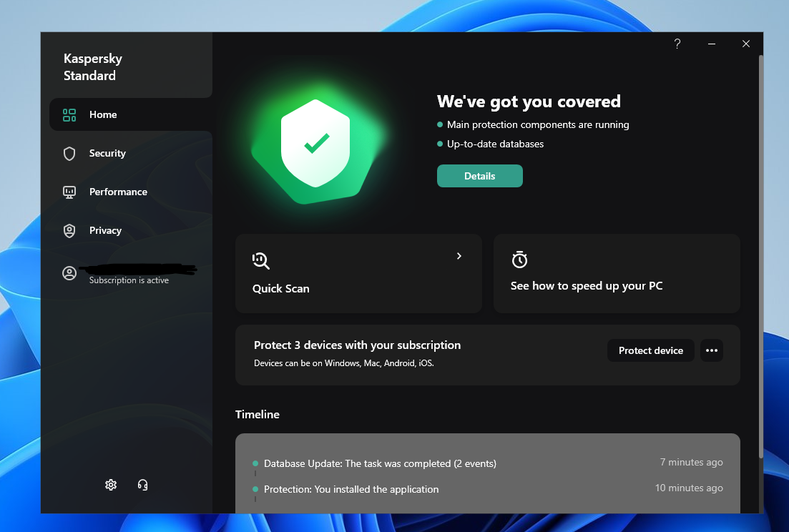This screenshot has height=532, width=789.
Task: Click the Performance monitor icon
Action: click(x=69, y=192)
